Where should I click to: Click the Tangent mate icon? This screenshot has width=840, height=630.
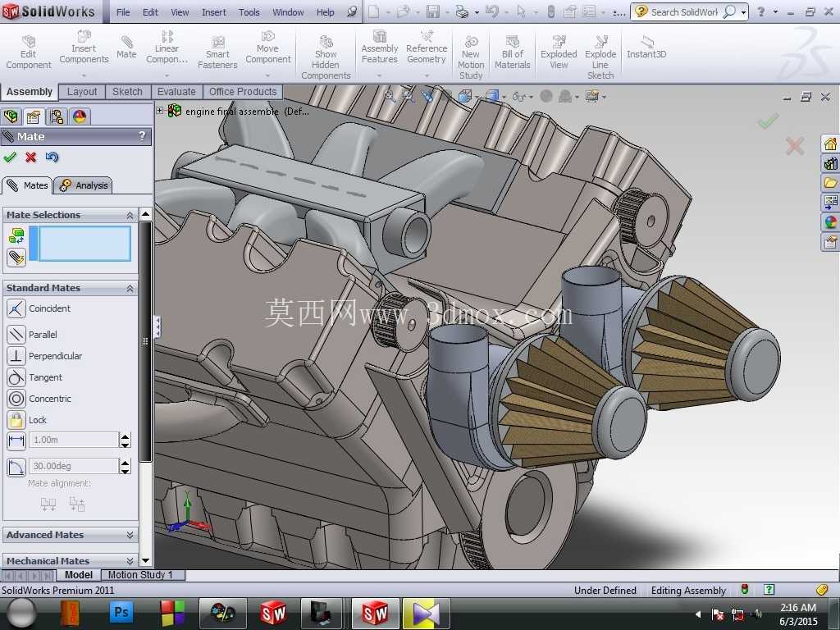[16, 377]
